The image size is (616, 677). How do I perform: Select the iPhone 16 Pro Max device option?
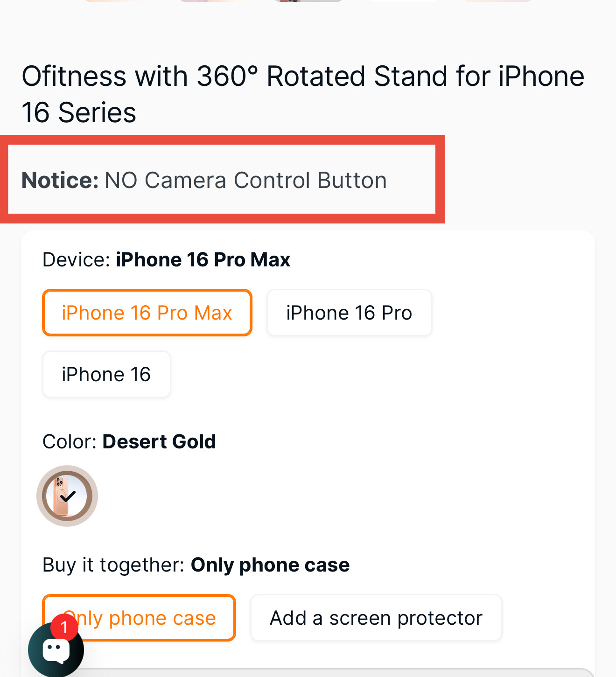point(147,313)
